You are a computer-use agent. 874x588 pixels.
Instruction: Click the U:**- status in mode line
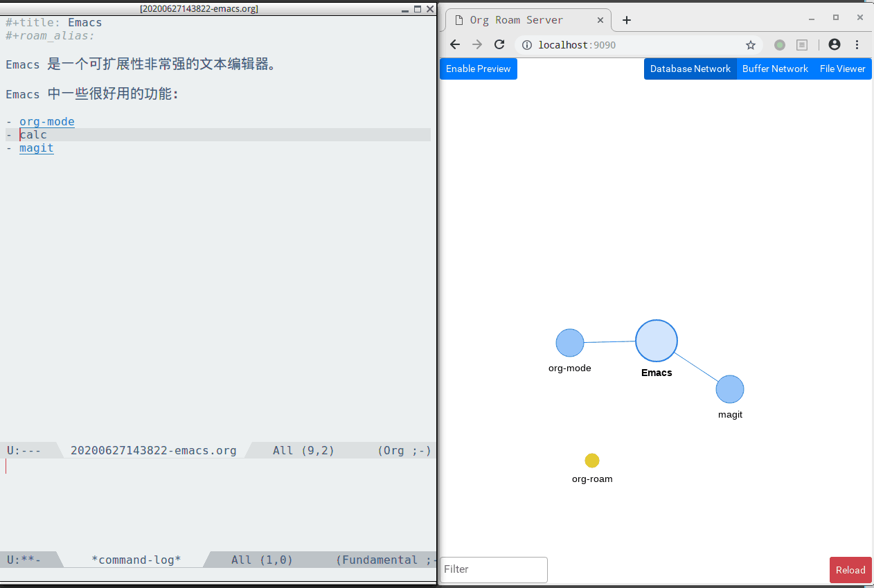(x=24, y=560)
